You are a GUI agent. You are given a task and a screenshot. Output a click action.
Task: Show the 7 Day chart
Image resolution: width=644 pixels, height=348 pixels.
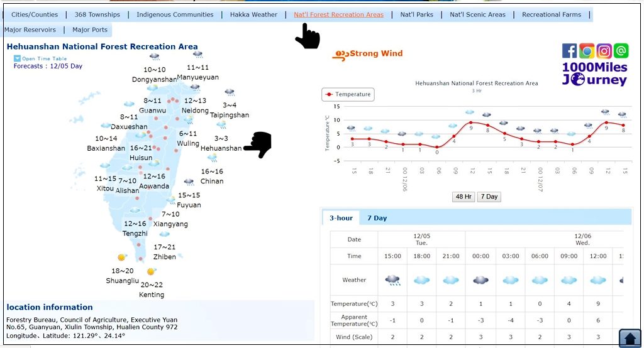[x=489, y=197]
